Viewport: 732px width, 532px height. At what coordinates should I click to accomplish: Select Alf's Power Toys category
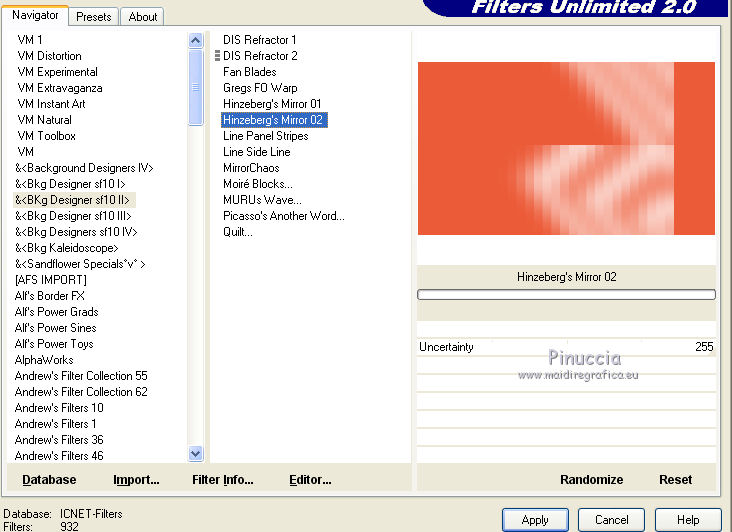coord(54,344)
